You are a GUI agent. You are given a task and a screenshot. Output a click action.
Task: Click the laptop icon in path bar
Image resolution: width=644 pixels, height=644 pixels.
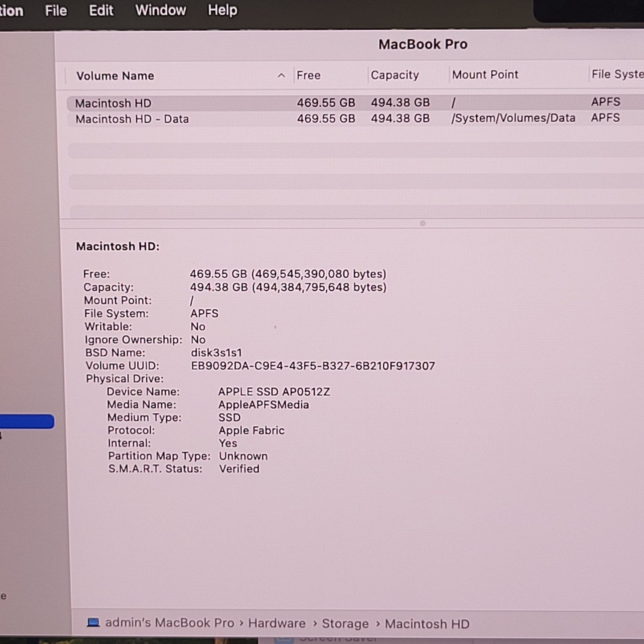93,623
